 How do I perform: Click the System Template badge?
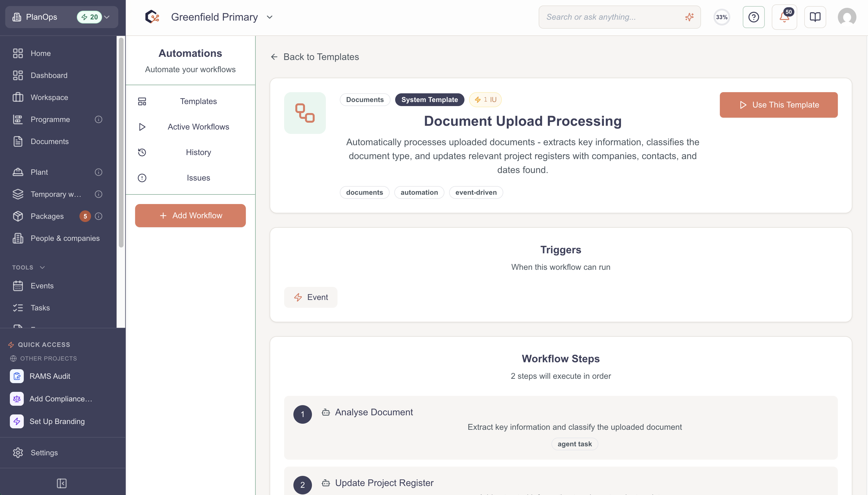(x=429, y=100)
